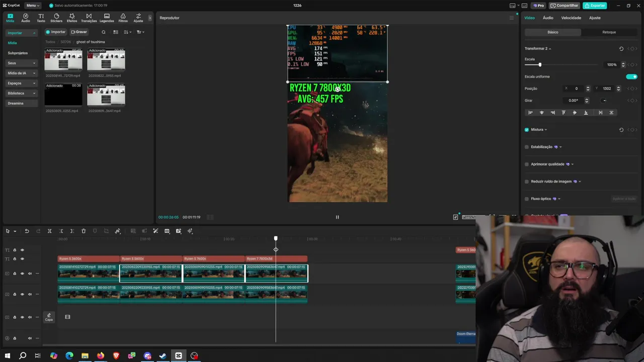644x362 pixels.
Task: Mute the second video track speaker icon
Action: pyautogui.click(x=30, y=294)
